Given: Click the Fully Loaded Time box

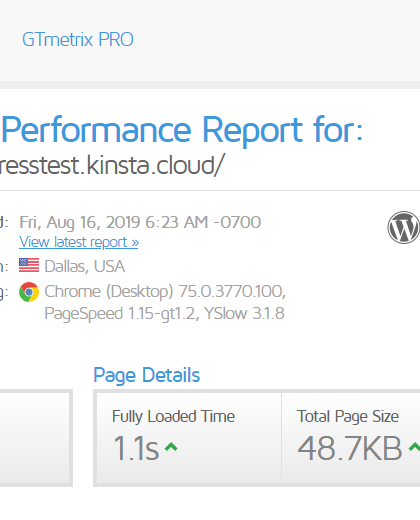Looking at the screenshot, I should click(189, 438).
